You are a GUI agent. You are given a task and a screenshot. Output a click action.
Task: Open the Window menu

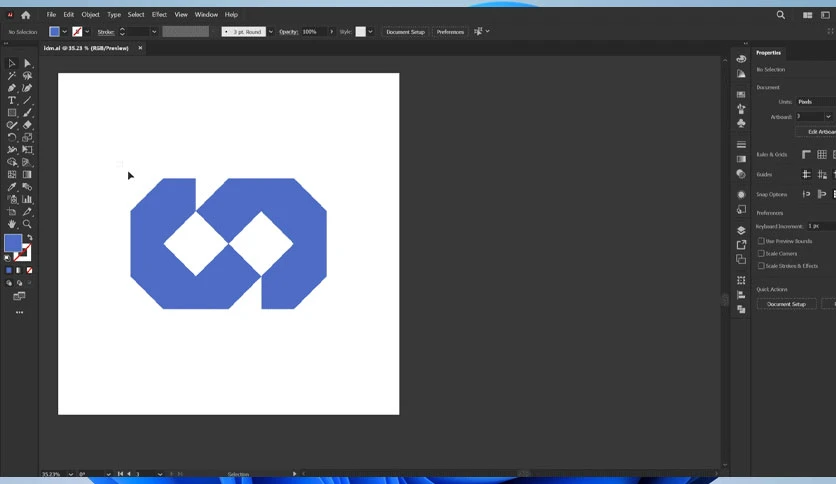(206, 15)
